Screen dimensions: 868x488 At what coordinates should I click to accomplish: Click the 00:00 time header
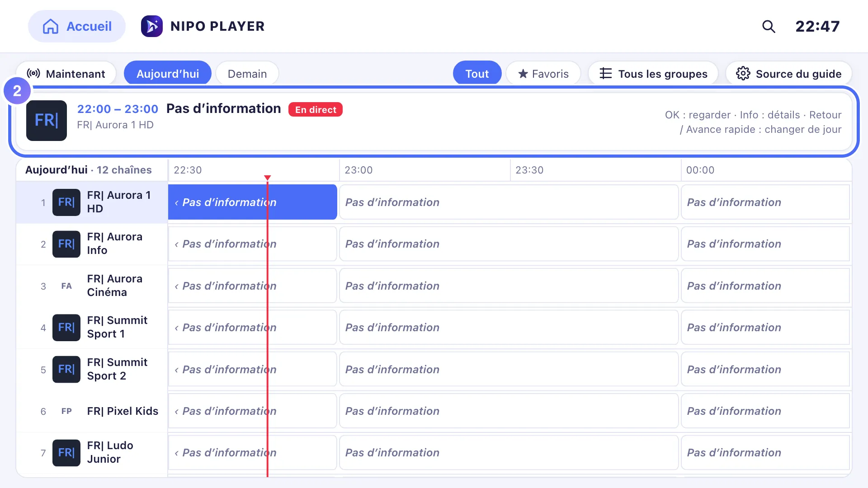700,170
